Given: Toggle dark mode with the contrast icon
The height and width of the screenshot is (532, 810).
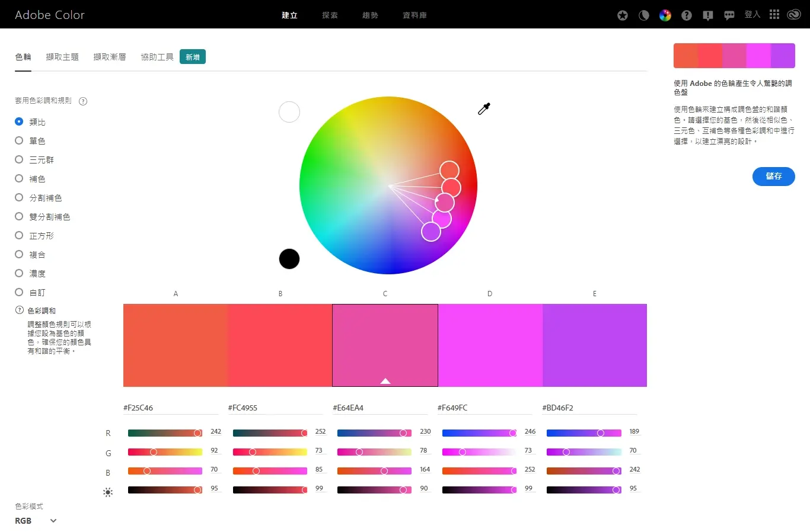Looking at the screenshot, I should coord(643,15).
